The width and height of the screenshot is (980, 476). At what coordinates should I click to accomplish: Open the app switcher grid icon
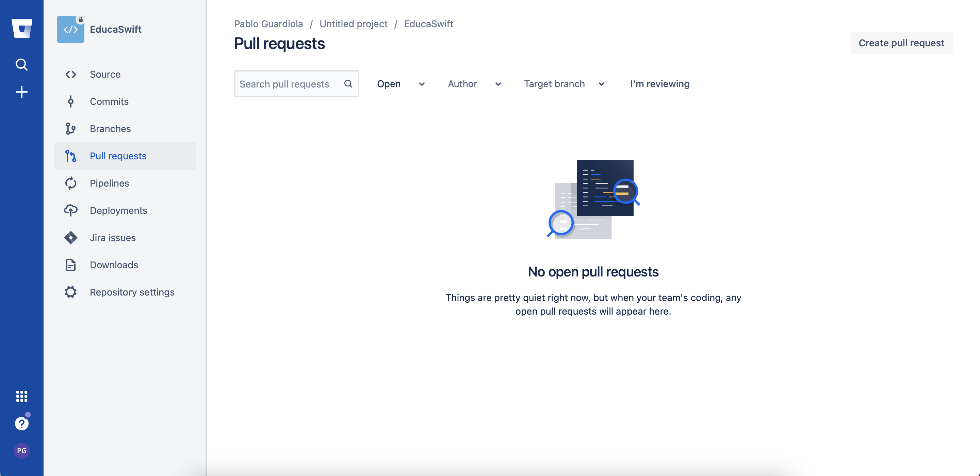click(22, 396)
